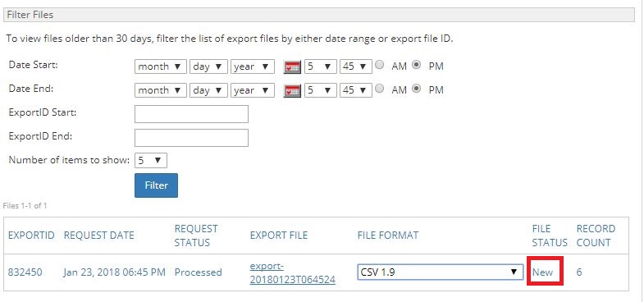644x302 pixels.
Task: Click the RECORD COUNT column header
Action: coord(596,236)
